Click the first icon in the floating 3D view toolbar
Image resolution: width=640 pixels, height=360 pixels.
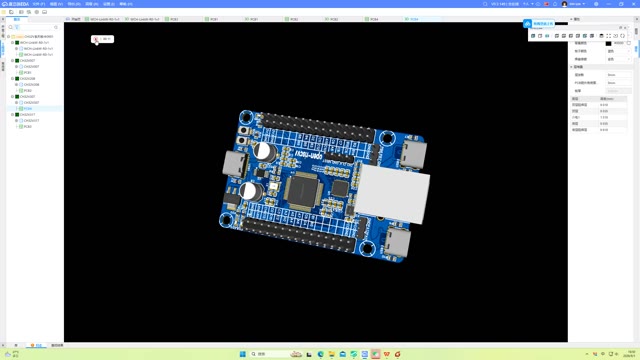click(x=533, y=36)
